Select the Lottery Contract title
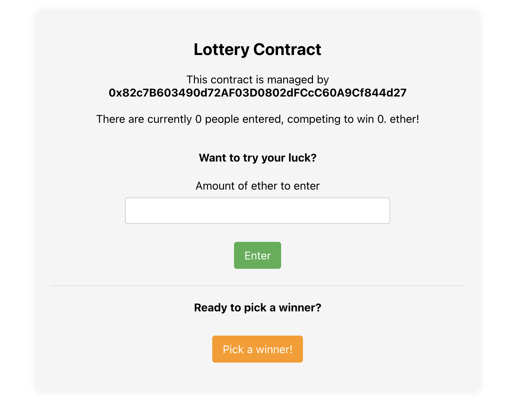The width and height of the screenshot is (520, 420). [257, 49]
